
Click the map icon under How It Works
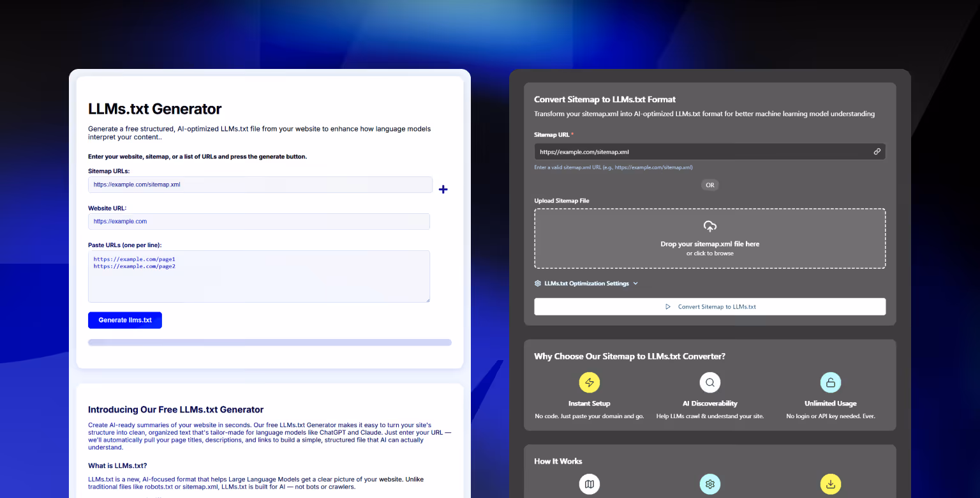click(x=589, y=484)
